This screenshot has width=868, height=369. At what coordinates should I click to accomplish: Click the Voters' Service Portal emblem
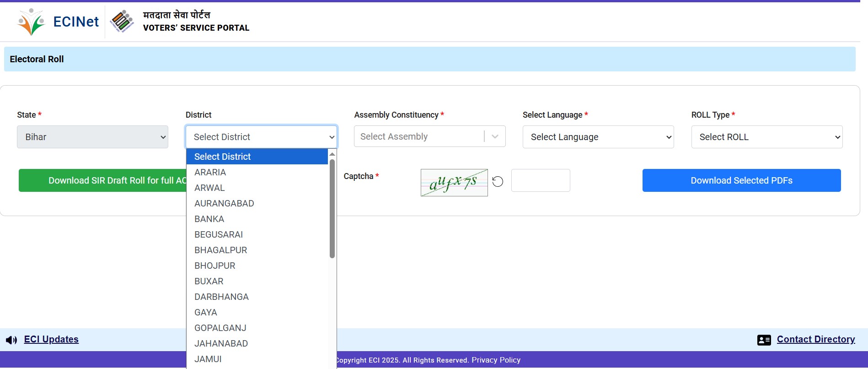tap(122, 22)
